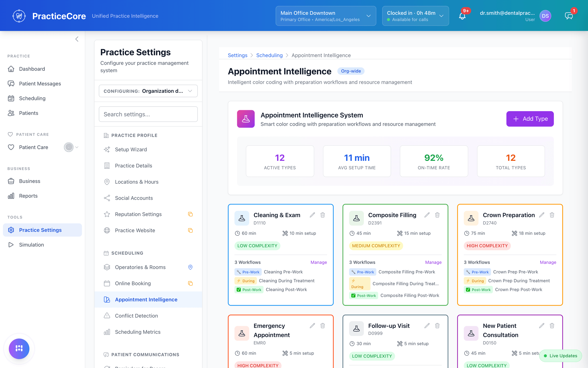Screen dimensions: 588x368
Task: Edit the Emergency Appointment type
Action: [312, 326]
